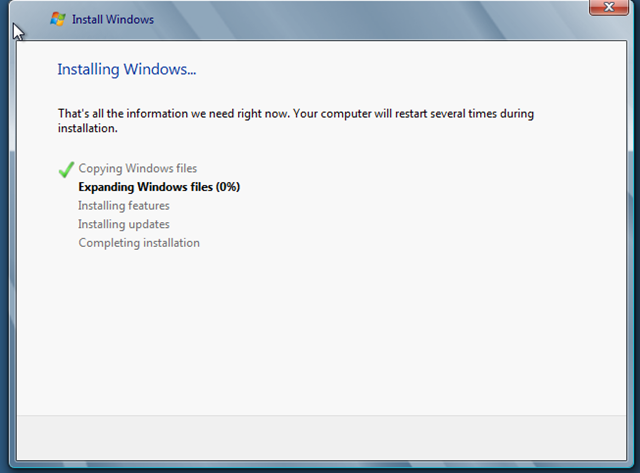Click 'Installing features' step
Image resolution: width=640 pixels, height=473 pixels.
(x=124, y=205)
